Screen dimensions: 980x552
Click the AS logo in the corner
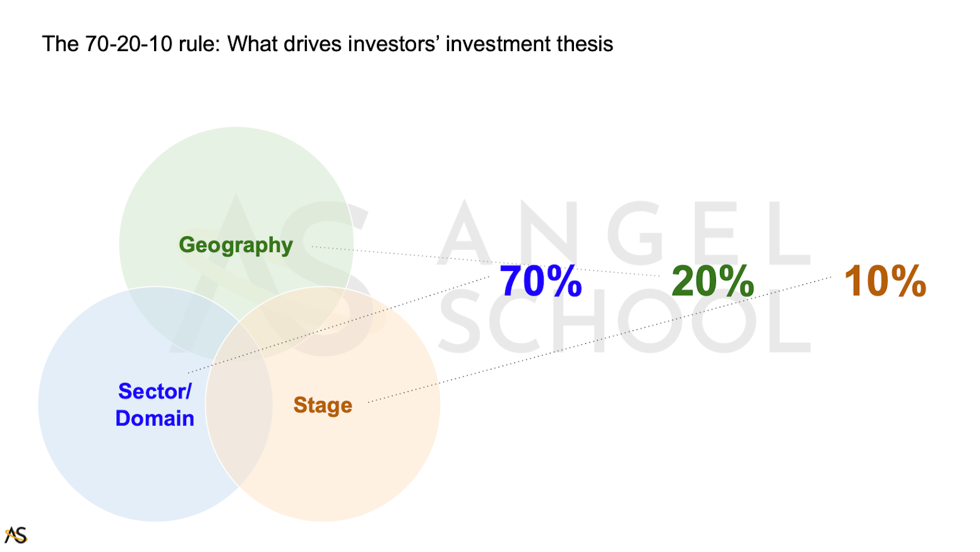(x=16, y=535)
